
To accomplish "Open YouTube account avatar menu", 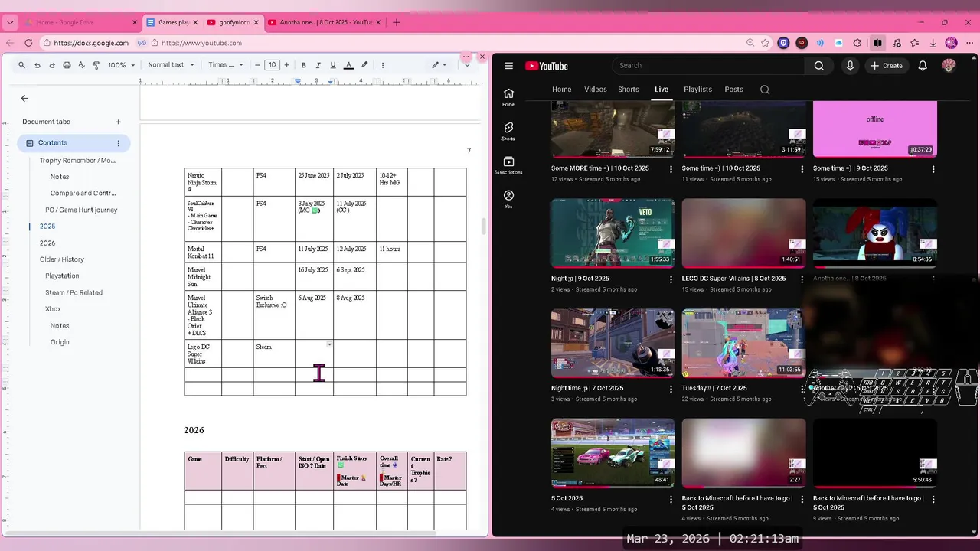I will tap(949, 66).
